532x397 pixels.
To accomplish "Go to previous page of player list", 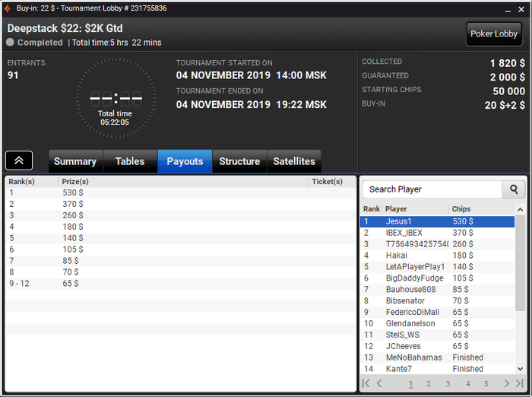I will pyautogui.click(x=379, y=383).
